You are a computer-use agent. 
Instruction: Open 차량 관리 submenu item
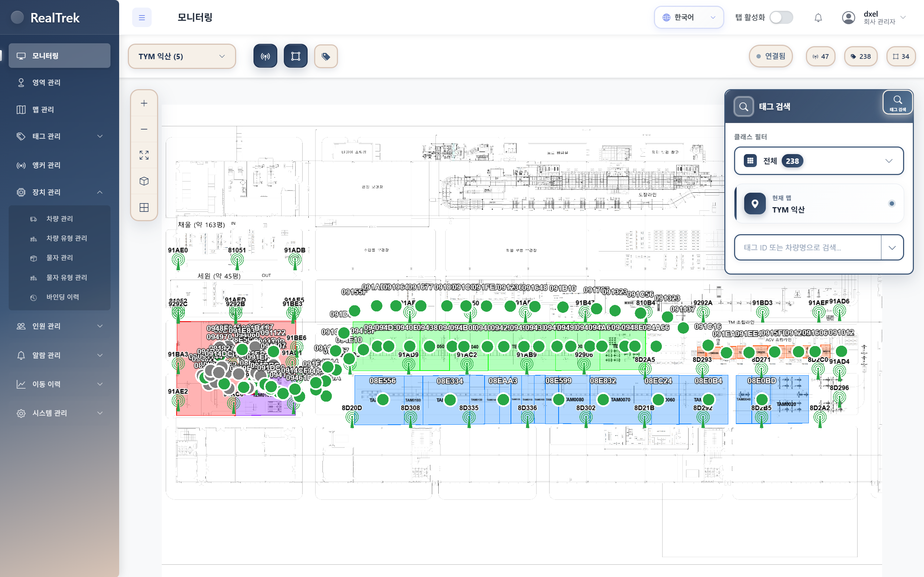point(59,219)
